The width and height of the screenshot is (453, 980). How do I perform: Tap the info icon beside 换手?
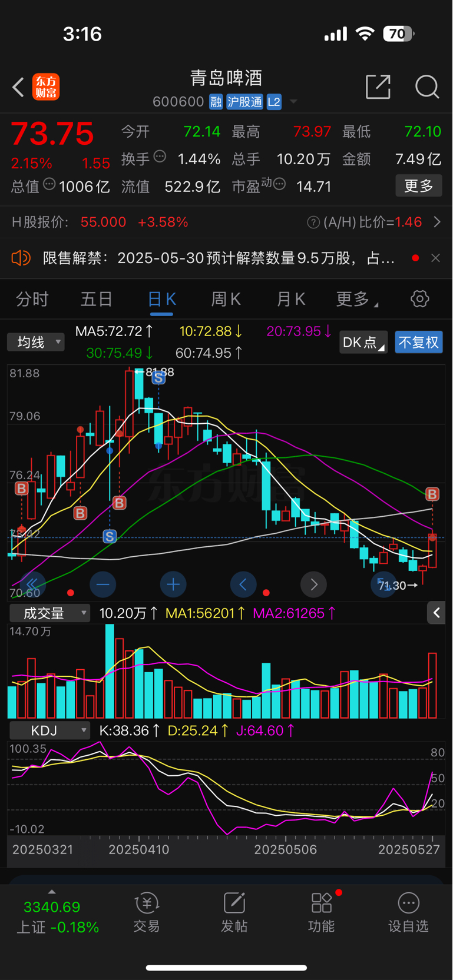pyautogui.click(x=160, y=157)
